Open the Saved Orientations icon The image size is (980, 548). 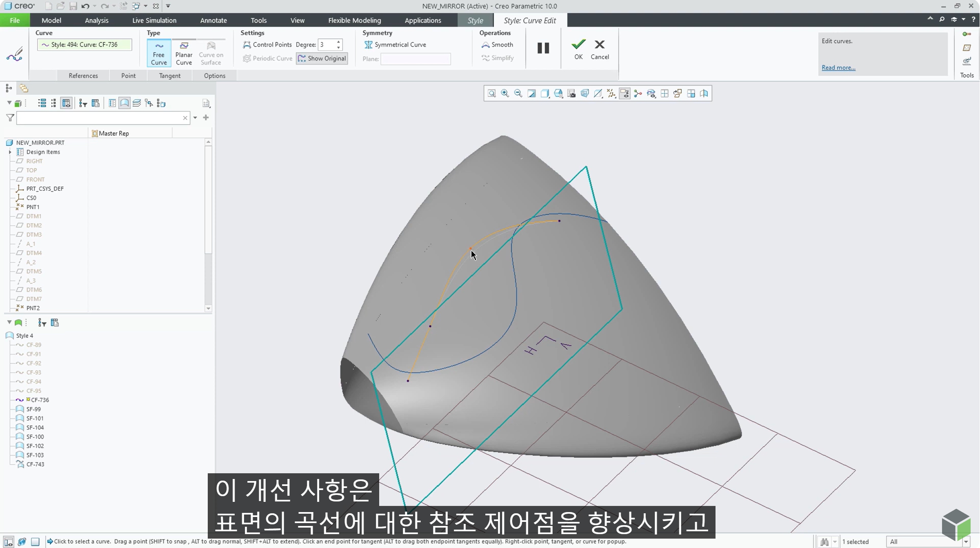558,94
